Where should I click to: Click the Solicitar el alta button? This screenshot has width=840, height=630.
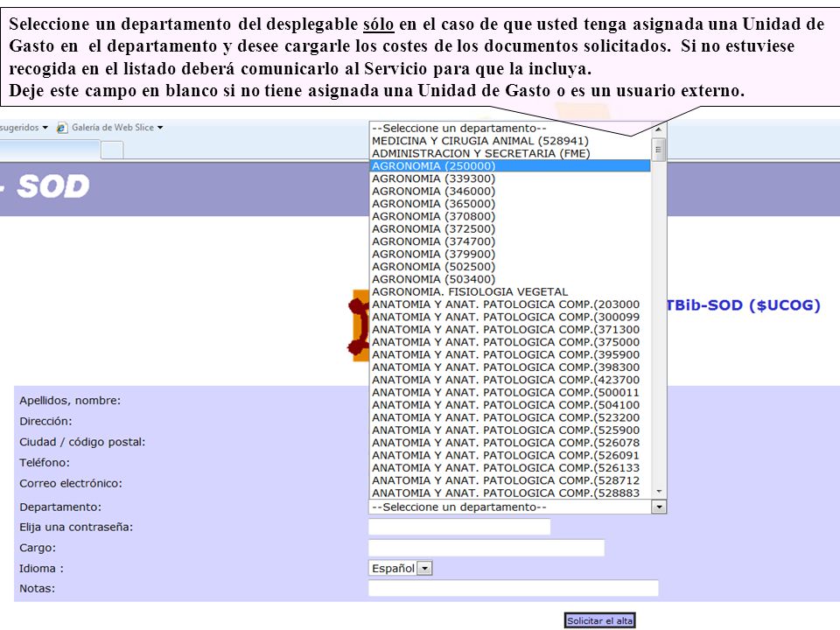point(599,620)
